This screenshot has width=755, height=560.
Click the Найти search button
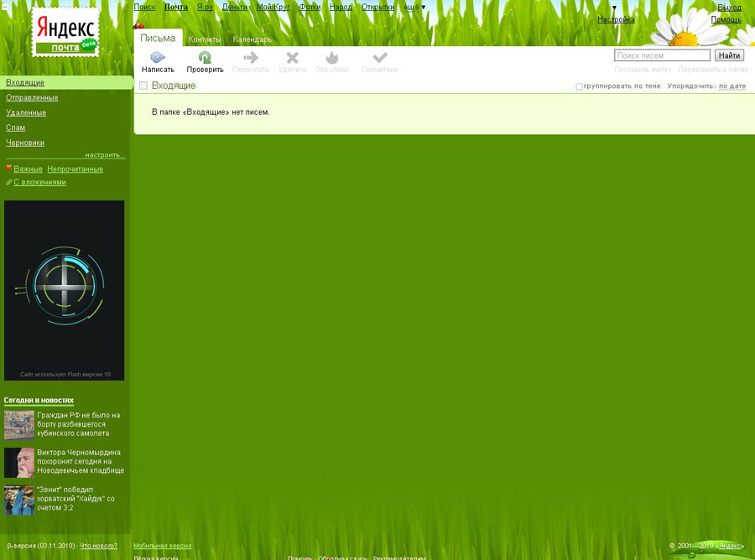tap(729, 55)
